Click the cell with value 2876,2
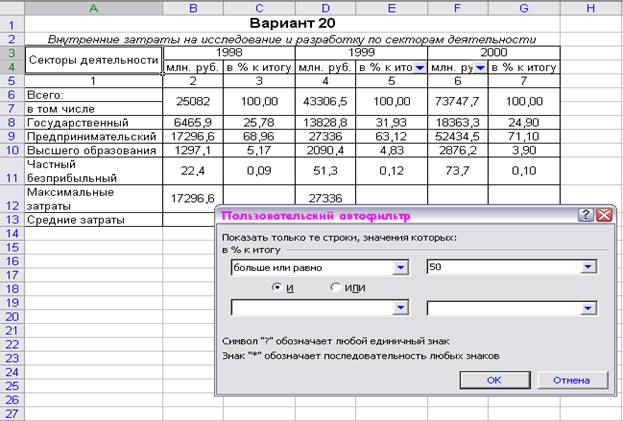 coord(458,151)
